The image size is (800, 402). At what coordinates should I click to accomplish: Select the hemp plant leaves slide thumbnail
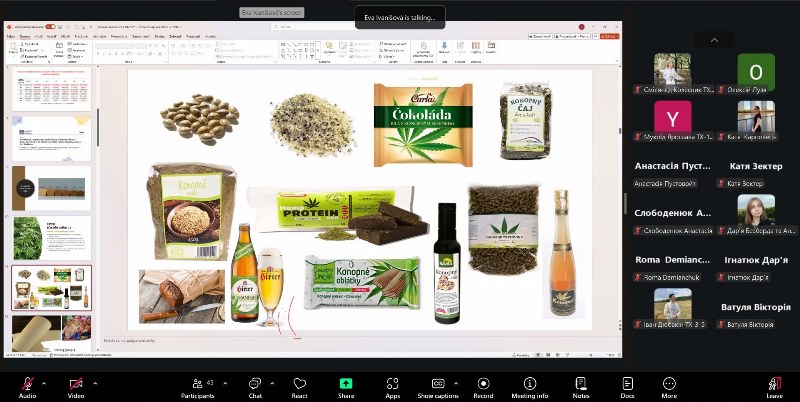pos(52,238)
